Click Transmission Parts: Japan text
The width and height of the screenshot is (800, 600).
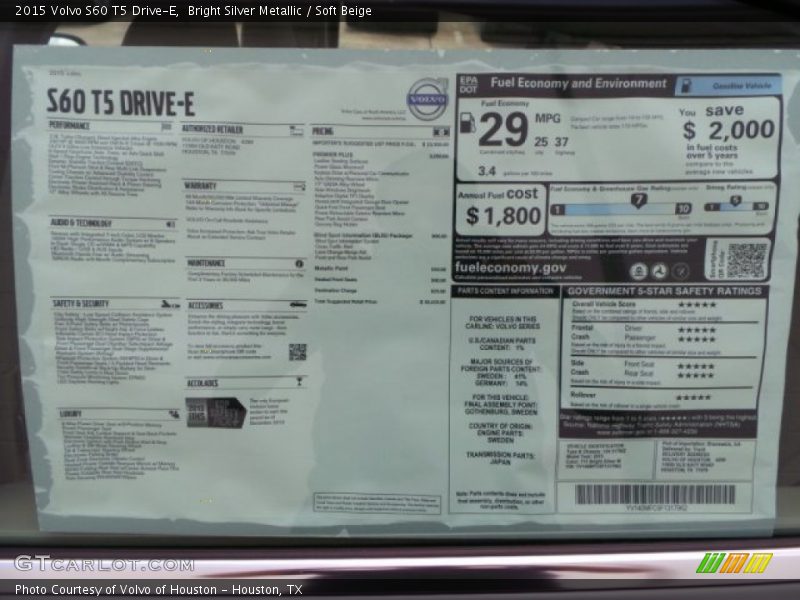click(x=500, y=458)
